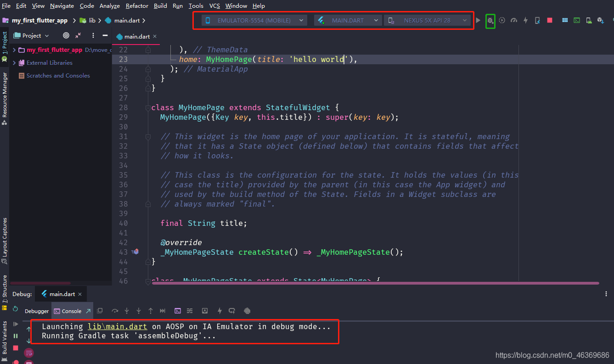Click lib breadcrumb in navigation bar
The height and width of the screenshot is (364, 614).
[88, 20]
